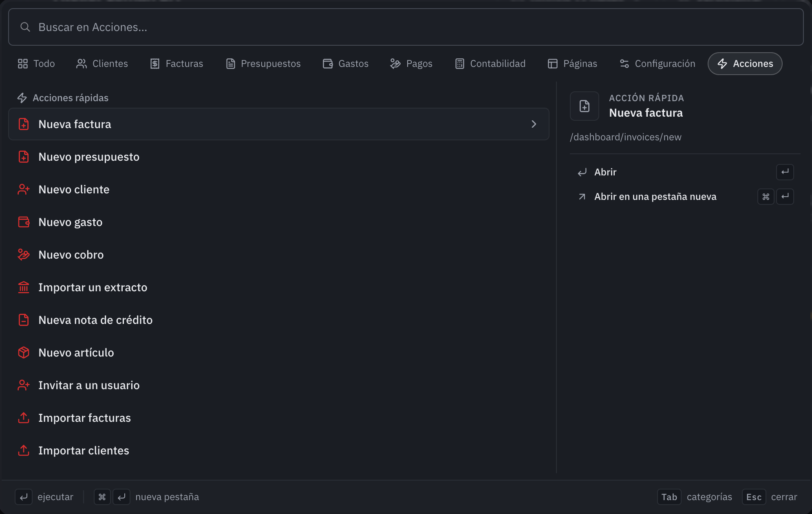
Task: Click the lightning icon by Acciones rápidas
Action: [x=22, y=98]
